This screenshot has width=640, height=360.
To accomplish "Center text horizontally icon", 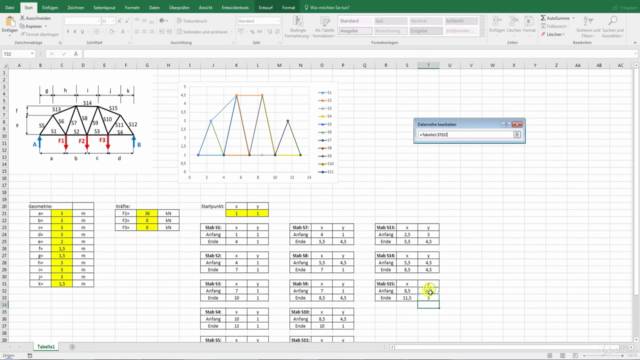I will pyautogui.click(x=144, y=32).
